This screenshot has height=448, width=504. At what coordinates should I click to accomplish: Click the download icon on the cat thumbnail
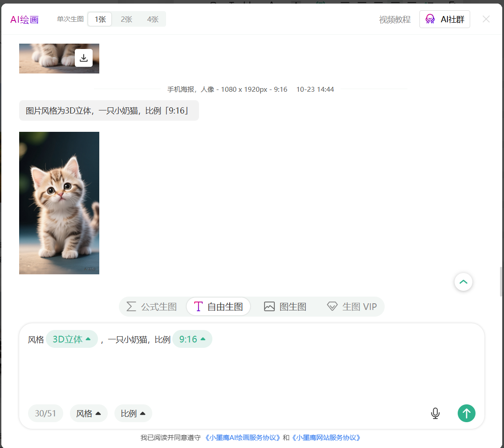(84, 58)
